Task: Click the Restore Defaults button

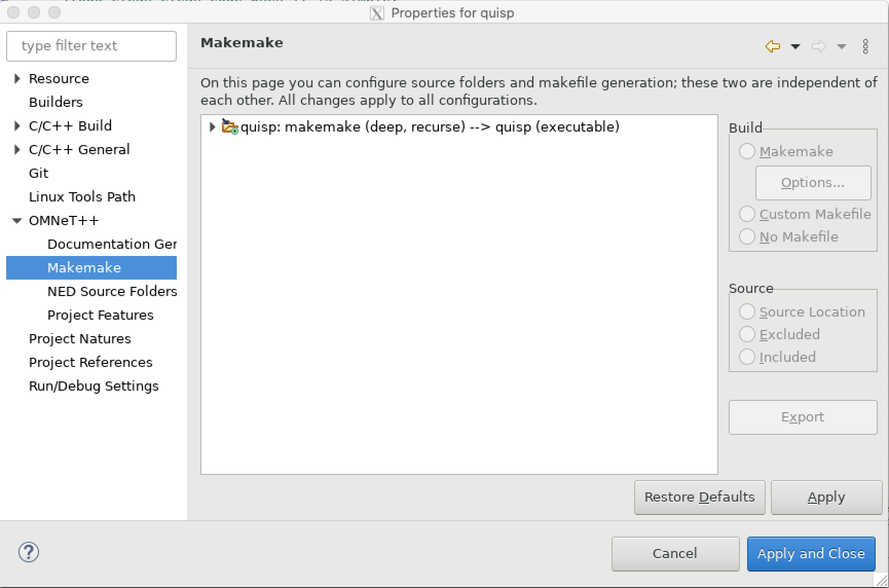Action: click(699, 497)
